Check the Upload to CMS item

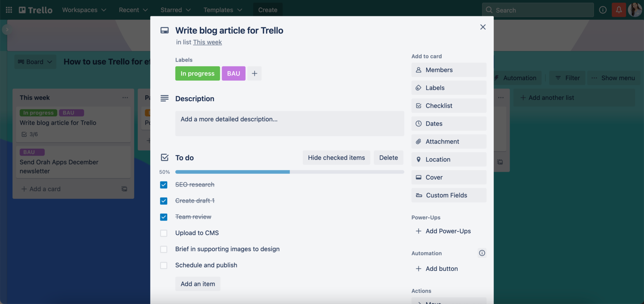coord(164,233)
